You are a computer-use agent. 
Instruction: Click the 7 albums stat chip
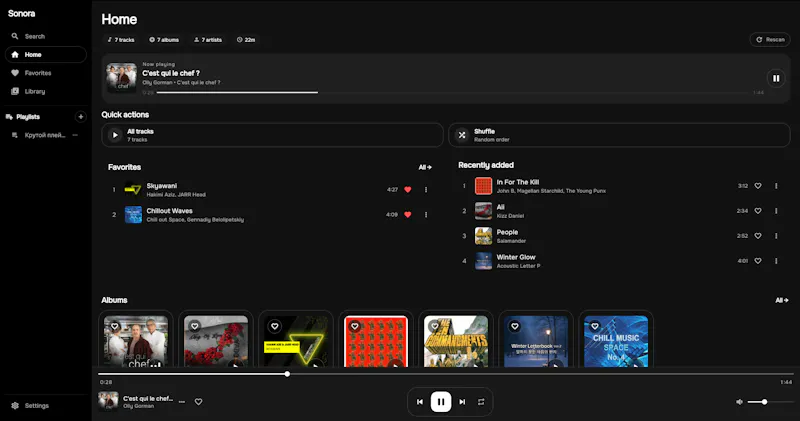tap(164, 40)
